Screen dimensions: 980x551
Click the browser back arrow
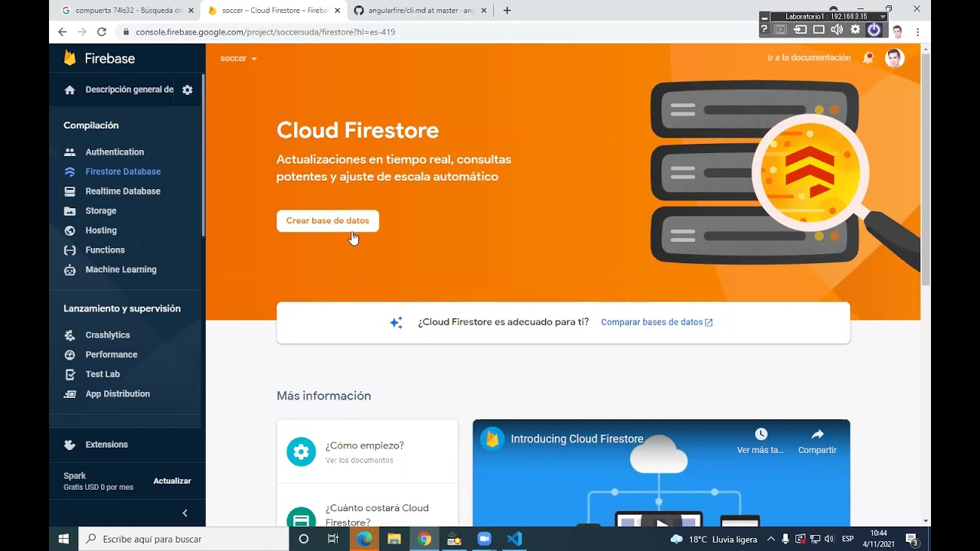click(x=63, y=32)
